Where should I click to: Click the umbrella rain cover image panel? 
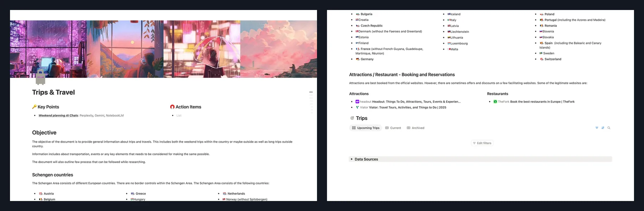tap(202, 49)
